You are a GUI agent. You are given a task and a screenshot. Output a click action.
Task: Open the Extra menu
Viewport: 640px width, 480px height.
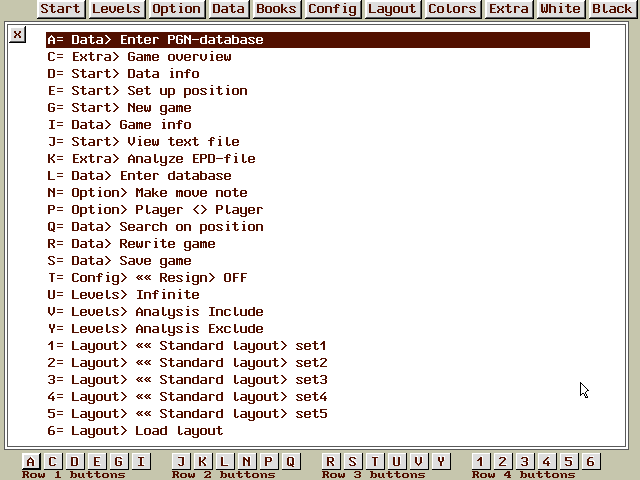pyautogui.click(x=509, y=9)
